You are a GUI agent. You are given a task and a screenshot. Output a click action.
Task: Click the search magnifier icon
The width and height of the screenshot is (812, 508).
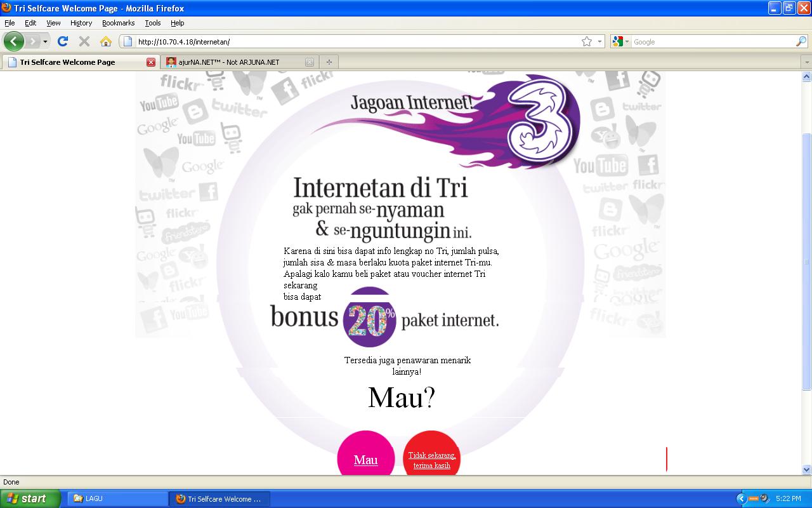[x=801, y=41]
